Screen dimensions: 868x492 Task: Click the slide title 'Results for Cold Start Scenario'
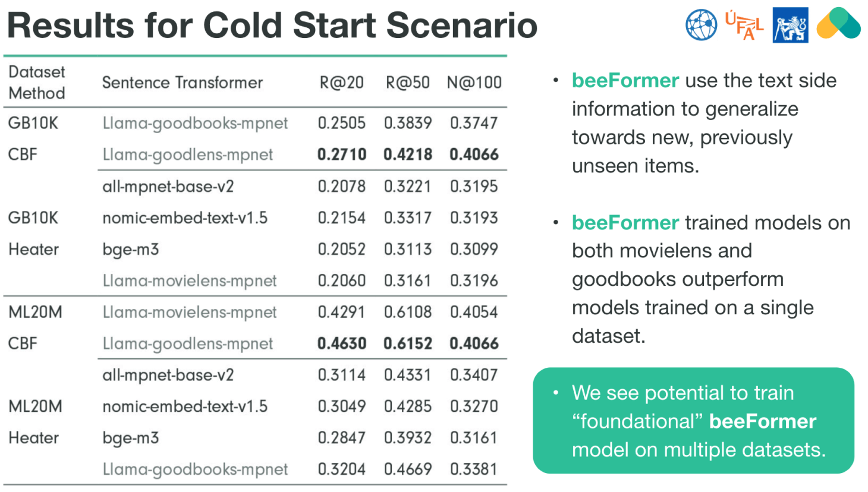(x=272, y=26)
